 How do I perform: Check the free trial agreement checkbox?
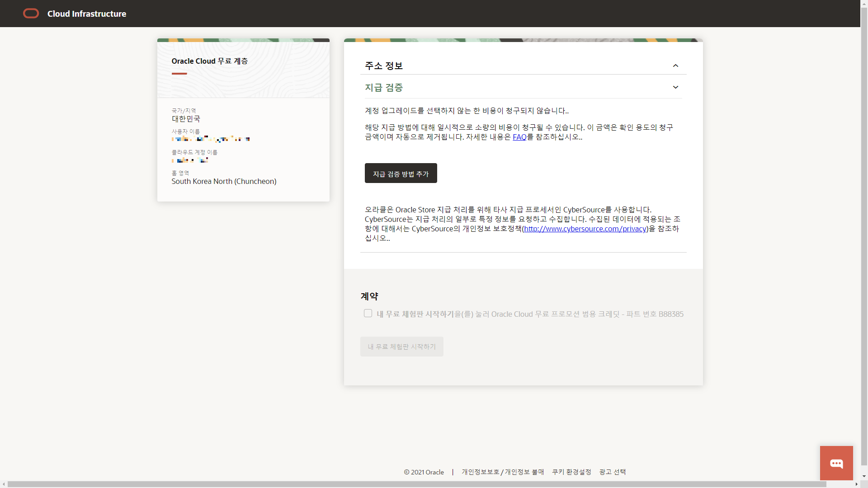click(x=368, y=313)
